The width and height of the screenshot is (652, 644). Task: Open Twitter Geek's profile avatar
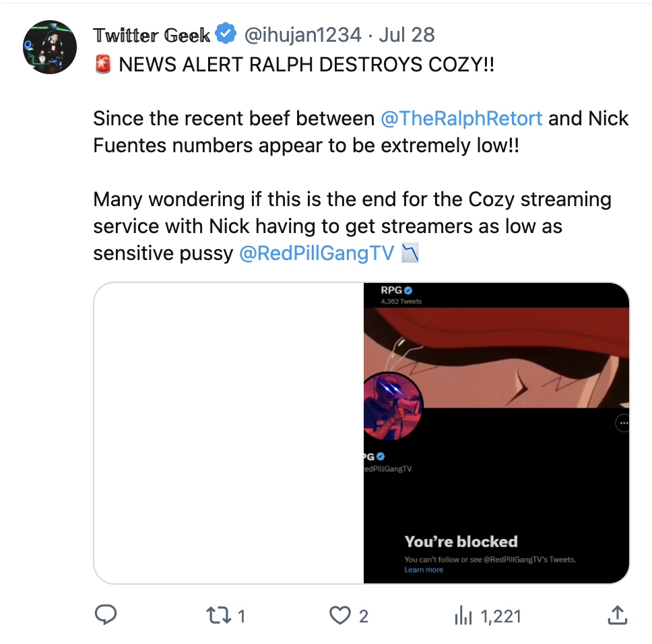tap(50, 47)
